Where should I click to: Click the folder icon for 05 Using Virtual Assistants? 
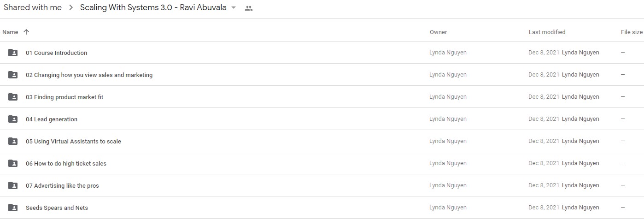pyautogui.click(x=13, y=141)
